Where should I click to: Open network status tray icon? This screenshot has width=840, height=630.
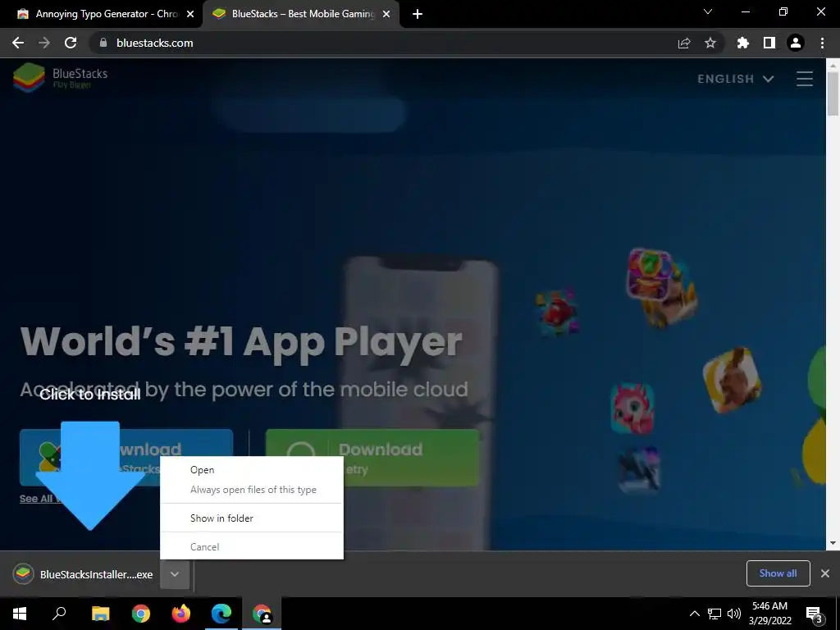[x=714, y=614]
